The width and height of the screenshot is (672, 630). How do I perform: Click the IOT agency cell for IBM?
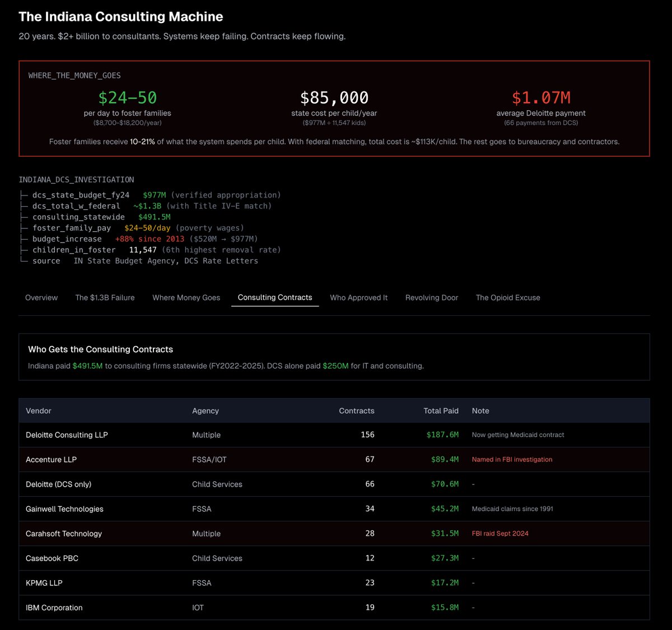pyautogui.click(x=198, y=607)
